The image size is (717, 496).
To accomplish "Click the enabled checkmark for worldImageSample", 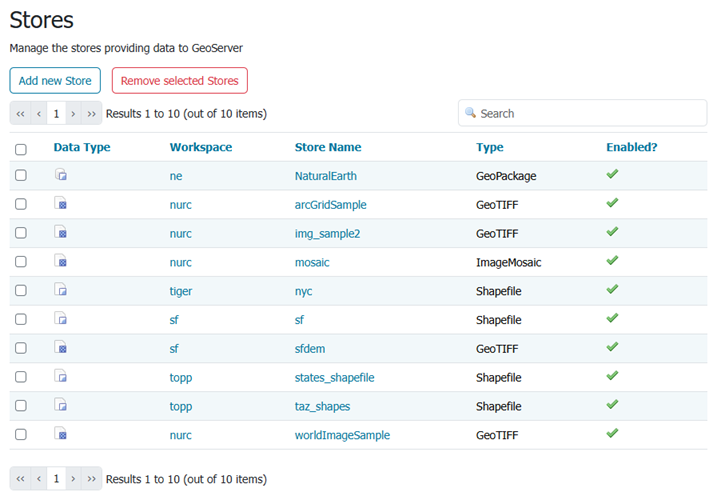I will (612, 434).
